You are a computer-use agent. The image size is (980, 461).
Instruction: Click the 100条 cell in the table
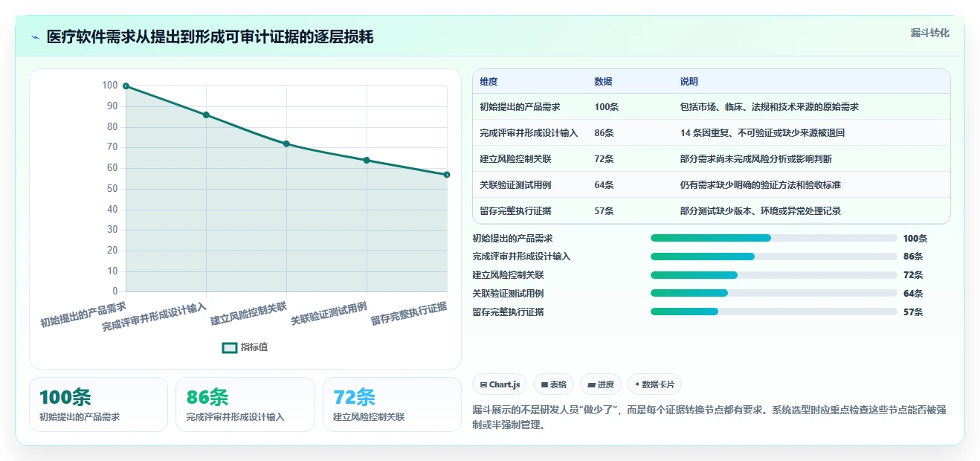[607, 107]
